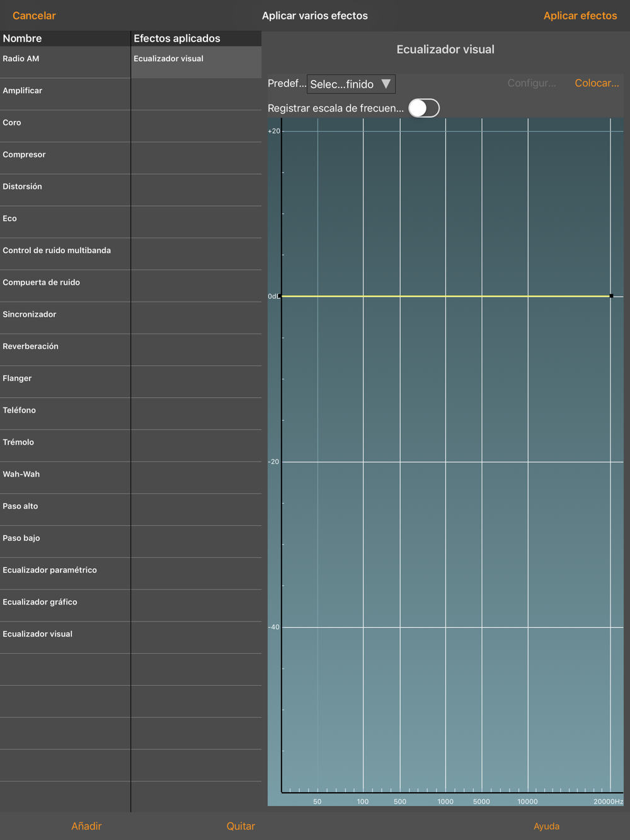This screenshot has width=630, height=840.
Task: Select the left end point of the equalizer curve at 0dB
Action: (280, 296)
